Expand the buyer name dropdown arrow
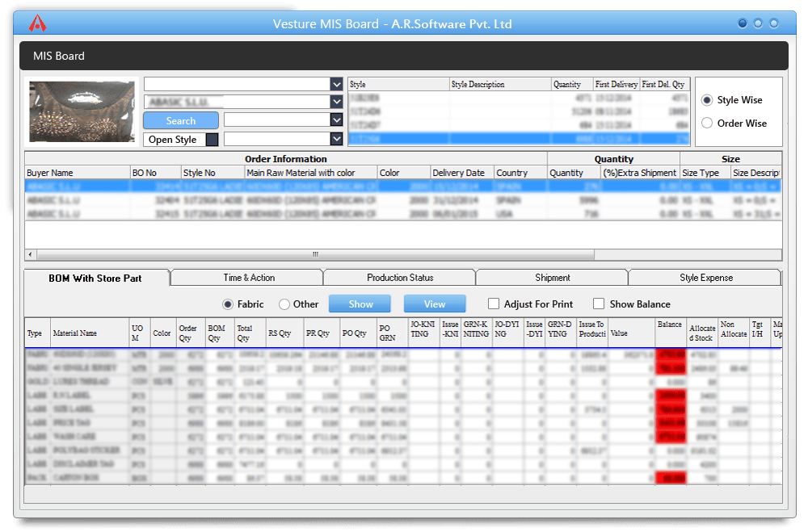The height and width of the screenshot is (532, 808). point(336,102)
